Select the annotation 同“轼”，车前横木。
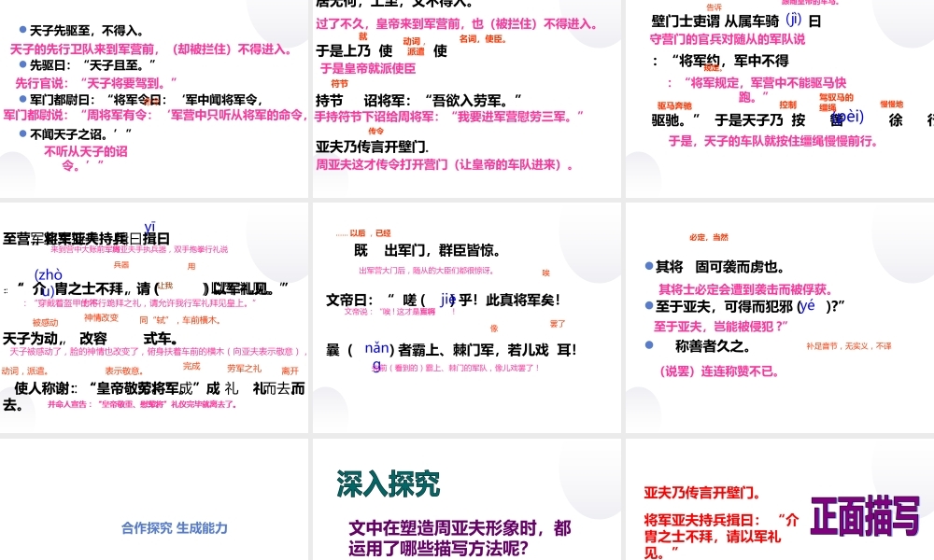The height and width of the screenshot is (560, 934). (180, 320)
